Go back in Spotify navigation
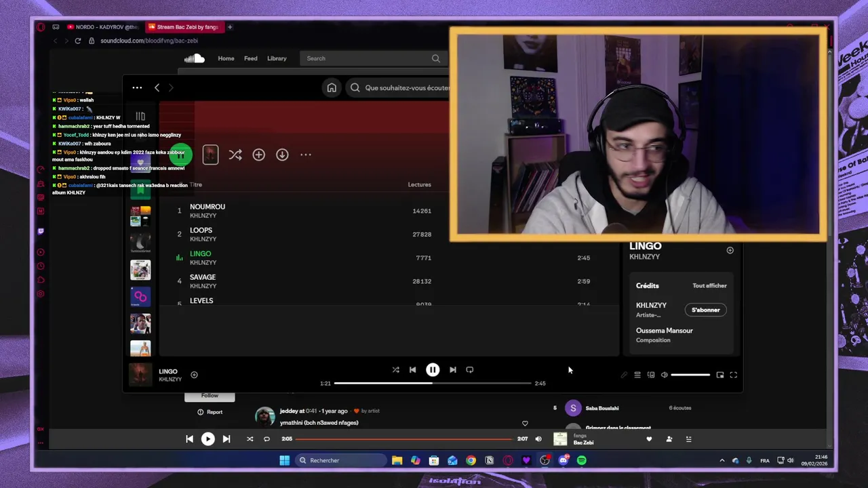Screen dimensions: 868x488 157,87
